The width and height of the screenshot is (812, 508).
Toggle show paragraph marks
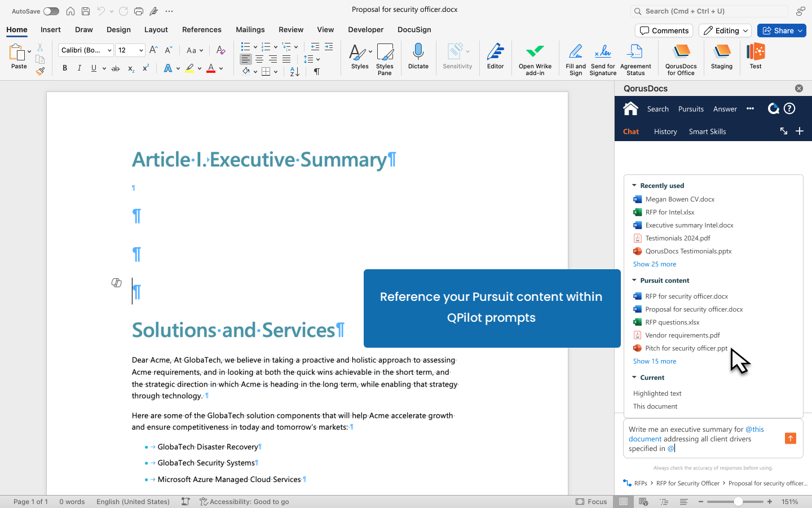pyautogui.click(x=317, y=72)
